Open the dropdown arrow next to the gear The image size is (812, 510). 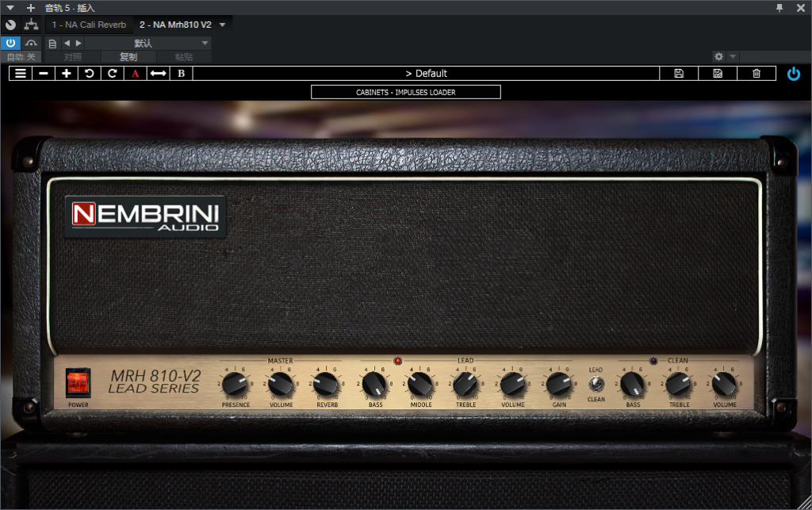733,56
